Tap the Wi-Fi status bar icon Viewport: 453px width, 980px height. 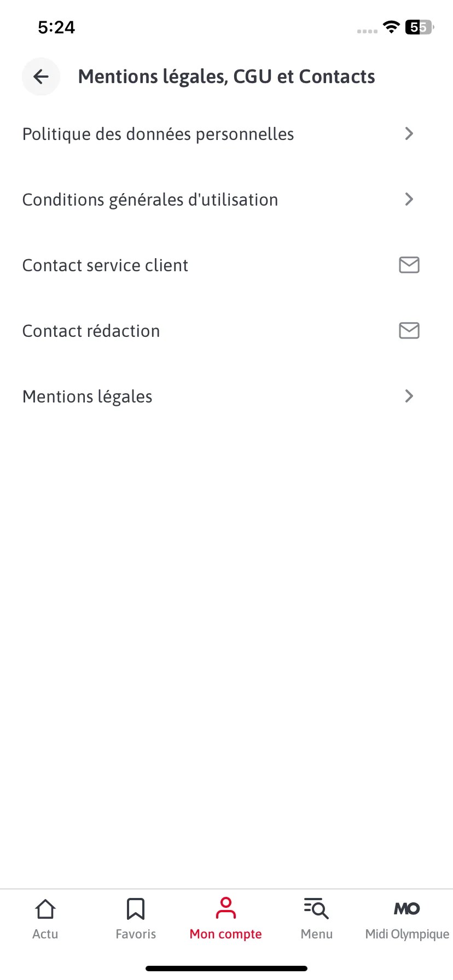[391, 26]
